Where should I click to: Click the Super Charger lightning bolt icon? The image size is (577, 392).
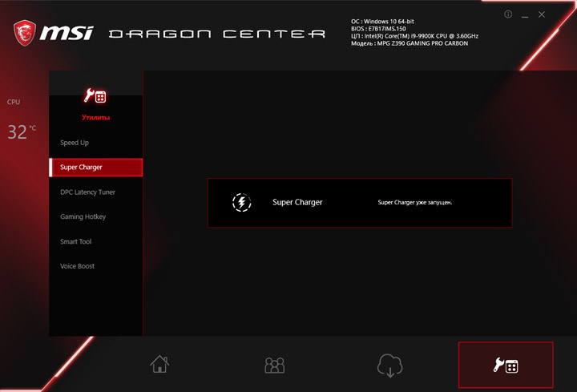click(242, 203)
